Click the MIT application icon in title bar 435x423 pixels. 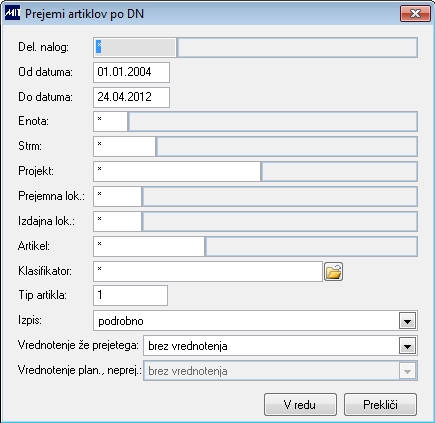pyautogui.click(x=13, y=13)
